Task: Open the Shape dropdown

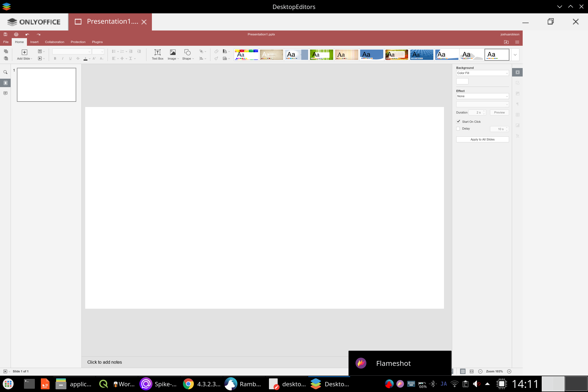Action: (188, 55)
